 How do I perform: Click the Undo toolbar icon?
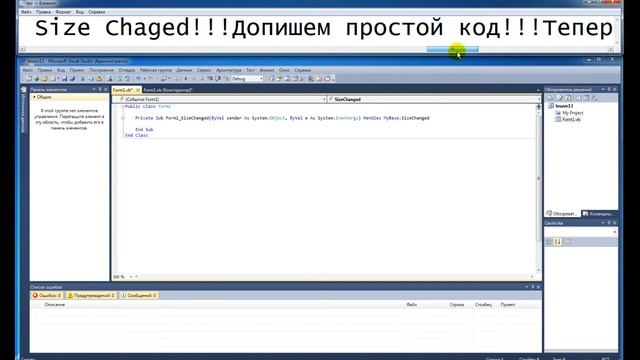coord(139,79)
